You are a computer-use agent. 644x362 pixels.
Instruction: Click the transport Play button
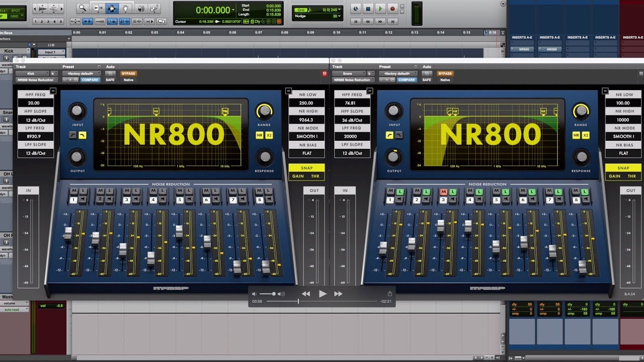click(380, 9)
